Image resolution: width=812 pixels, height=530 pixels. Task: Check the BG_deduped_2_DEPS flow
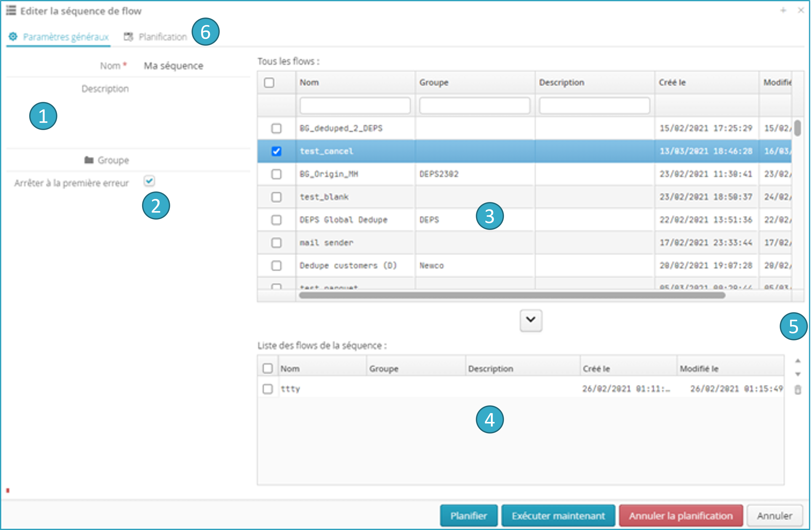coord(276,128)
